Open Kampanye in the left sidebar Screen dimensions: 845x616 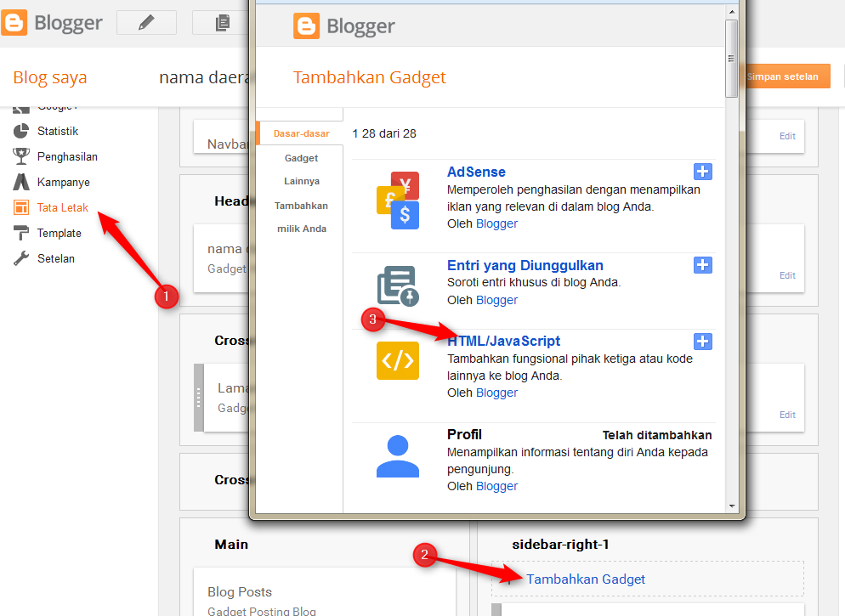click(64, 182)
